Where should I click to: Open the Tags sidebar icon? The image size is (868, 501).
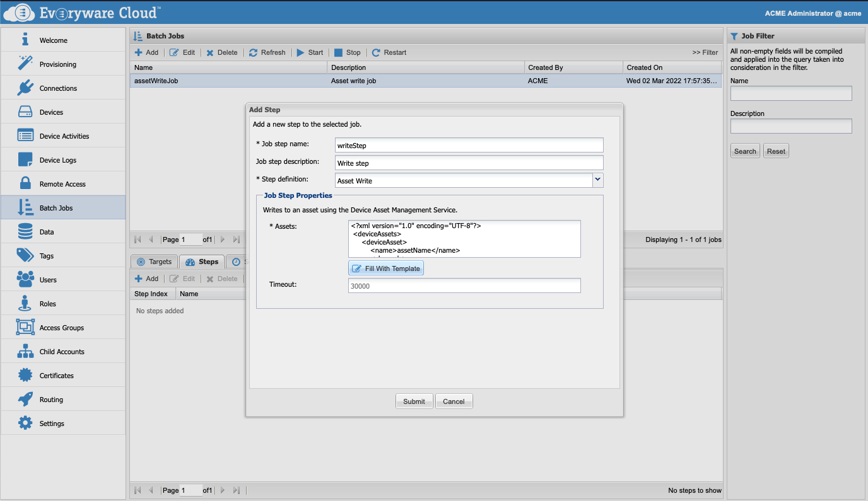coord(25,255)
